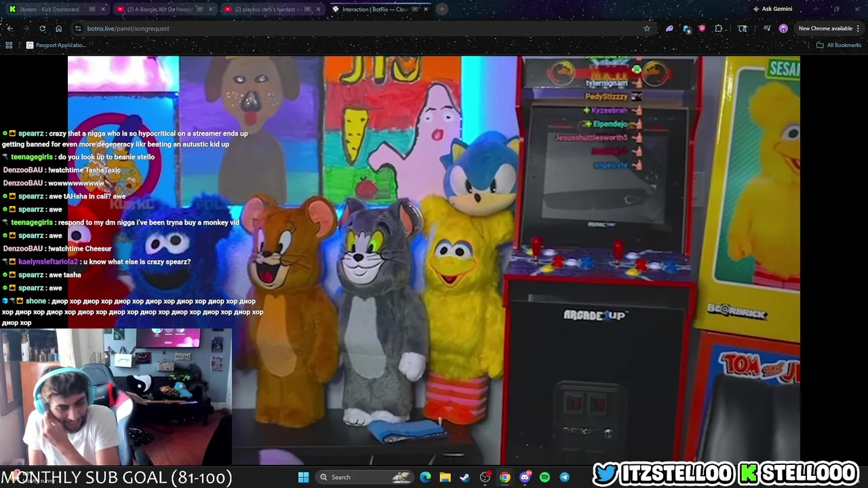This screenshot has height=488, width=868.
Task: Open Steam from the taskbar
Action: [x=465, y=477]
